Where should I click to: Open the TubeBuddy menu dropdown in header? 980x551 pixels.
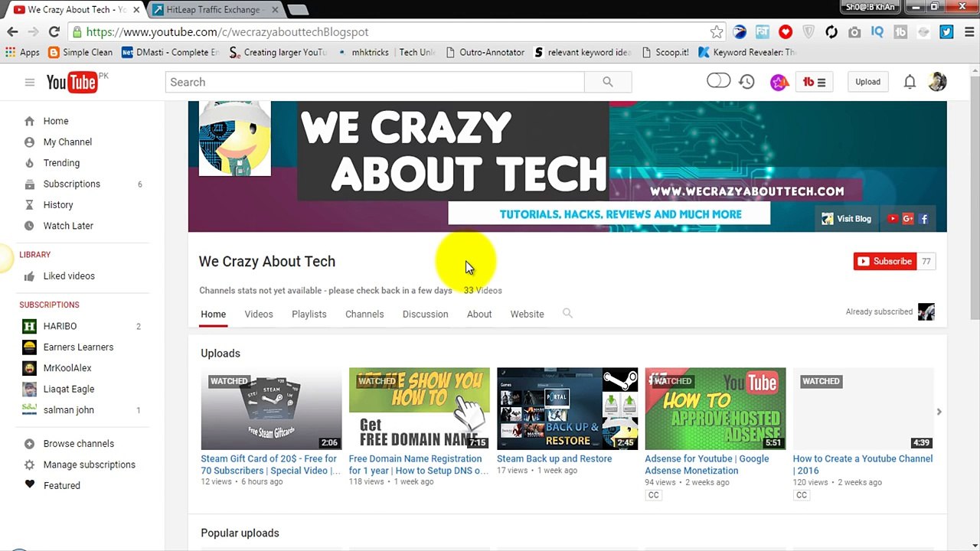tap(814, 82)
